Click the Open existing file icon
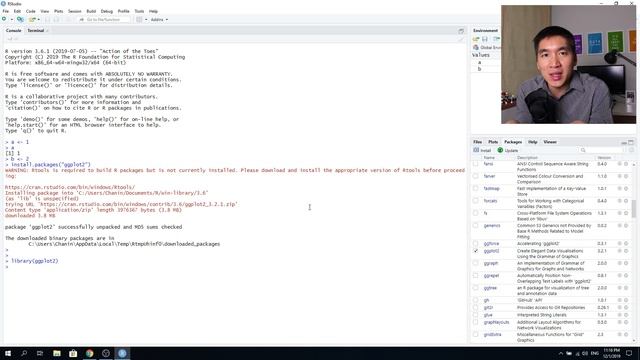Image resolution: width=640 pixels, height=360 pixels. (x=32, y=19)
